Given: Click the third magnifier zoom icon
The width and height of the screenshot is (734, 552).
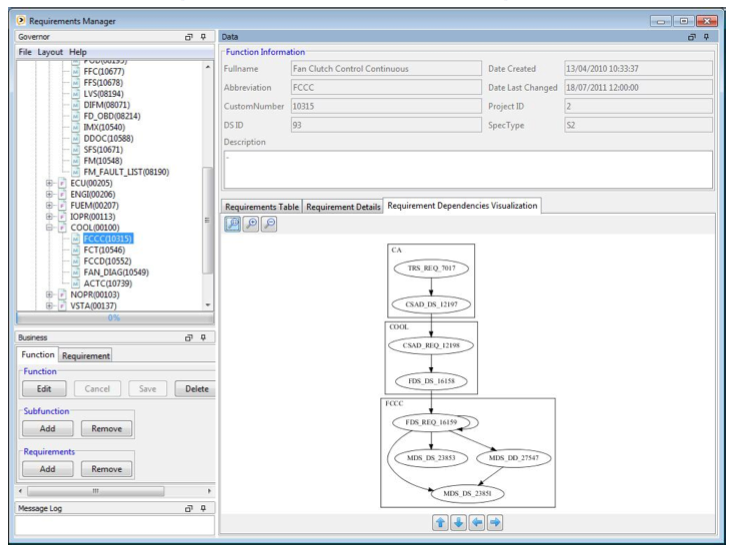Looking at the screenshot, I should click(x=269, y=224).
